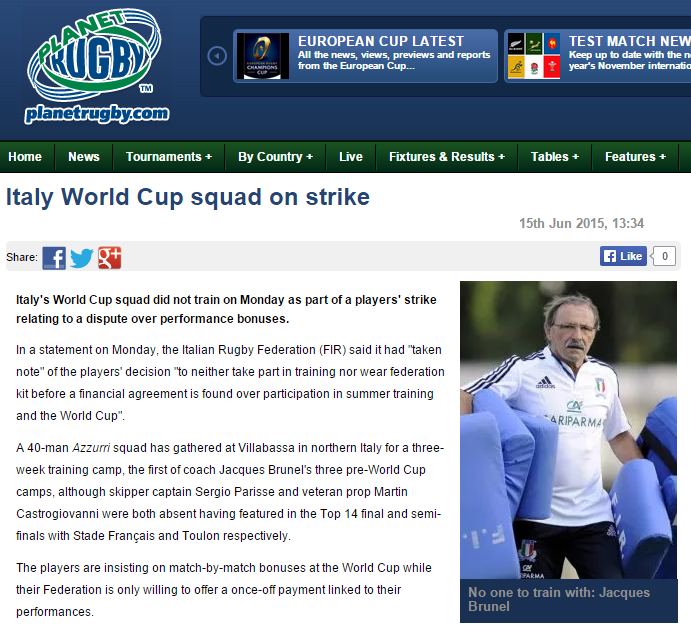Viewport: 691px width, 625px height.
Task: Click the Jacques Brunel article photo
Action: point(568,430)
